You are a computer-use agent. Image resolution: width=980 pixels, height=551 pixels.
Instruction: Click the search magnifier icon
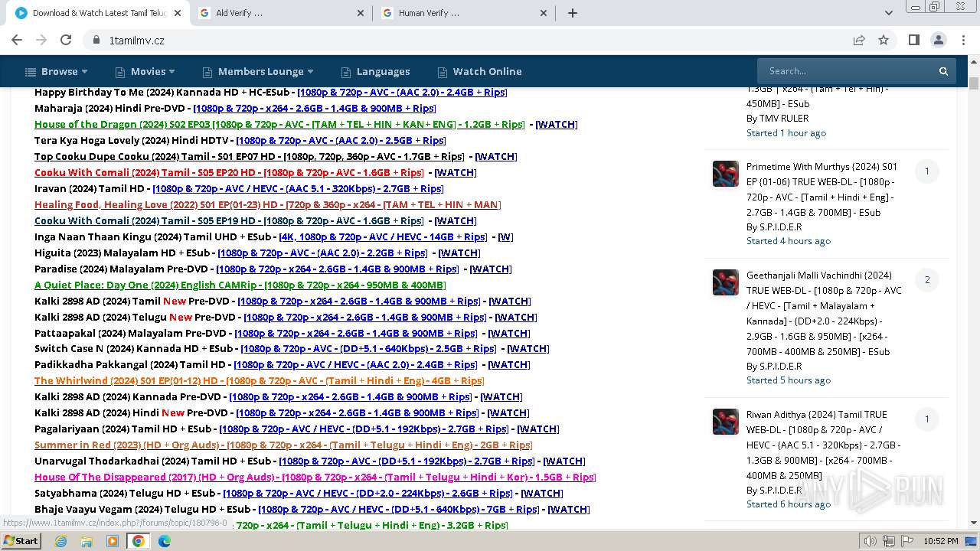click(x=943, y=71)
